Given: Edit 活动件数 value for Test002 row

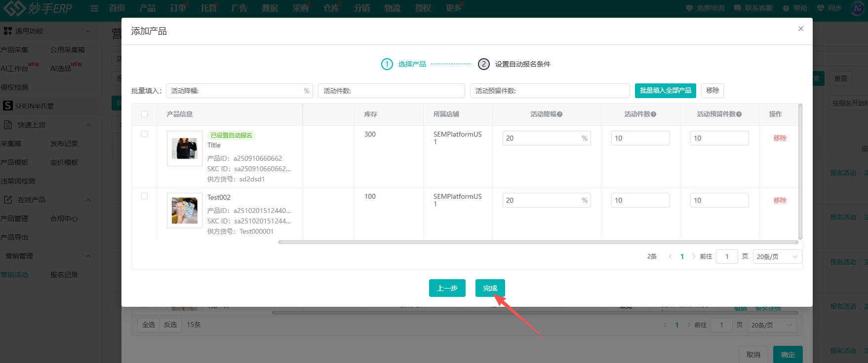Looking at the screenshot, I should click(x=640, y=200).
